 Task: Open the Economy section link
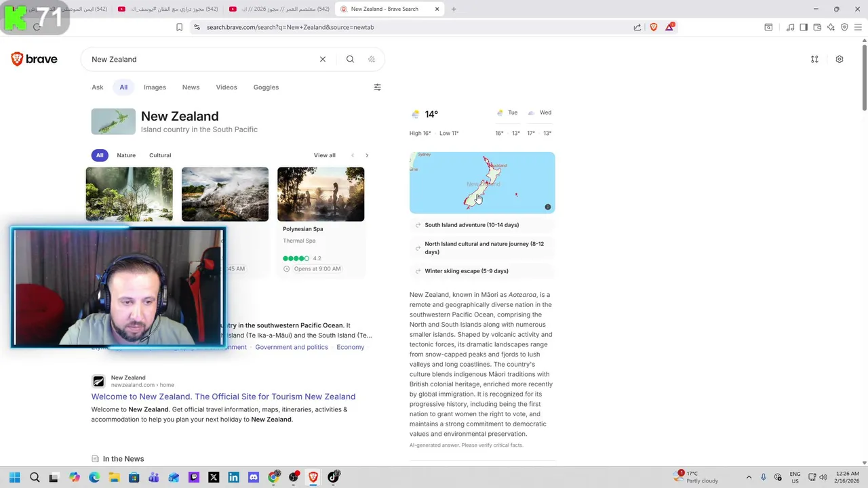tap(351, 347)
